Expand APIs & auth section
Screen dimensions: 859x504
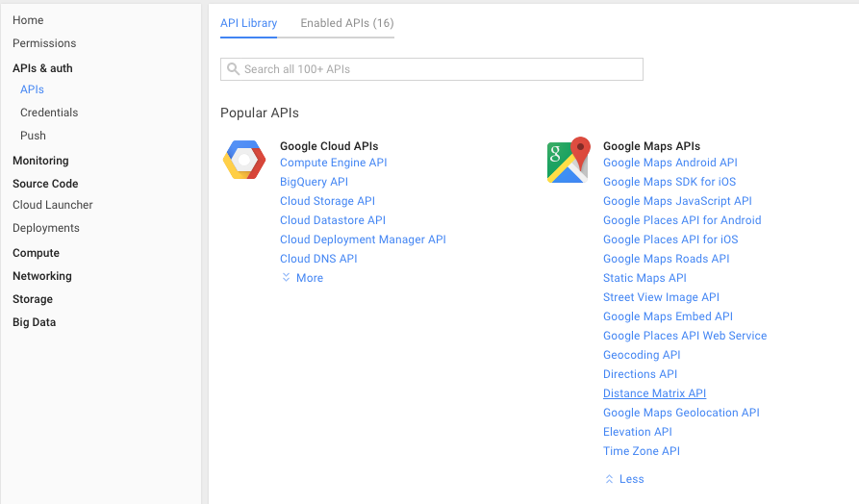42,68
